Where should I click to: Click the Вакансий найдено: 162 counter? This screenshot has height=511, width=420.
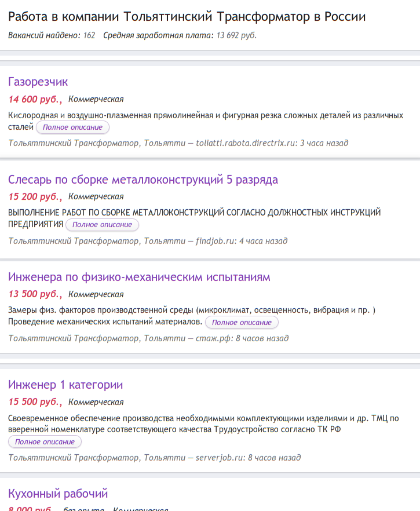click(52, 35)
